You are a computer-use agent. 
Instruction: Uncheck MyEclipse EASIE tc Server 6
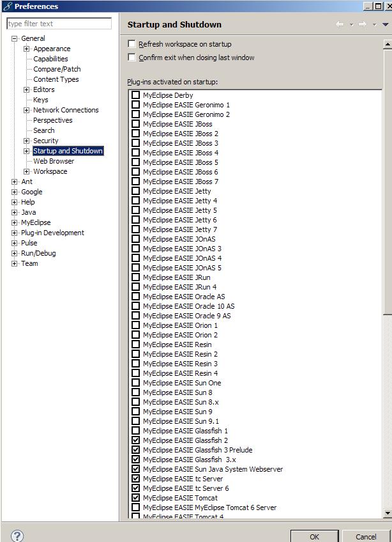(x=136, y=488)
